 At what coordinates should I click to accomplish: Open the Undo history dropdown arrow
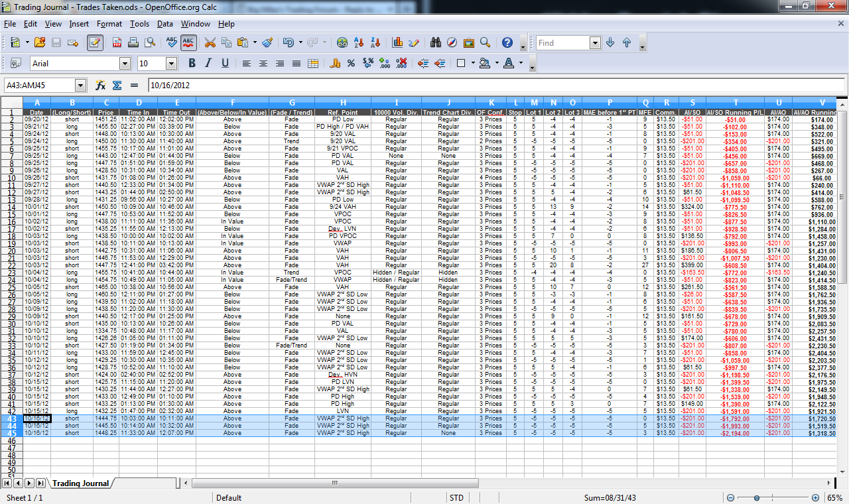(x=299, y=43)
